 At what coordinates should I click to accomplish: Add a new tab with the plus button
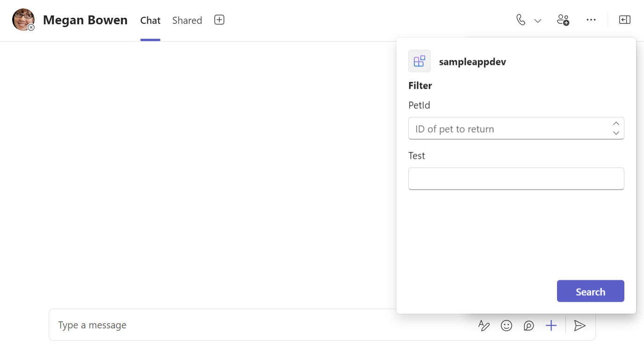(x=219, y=20)
